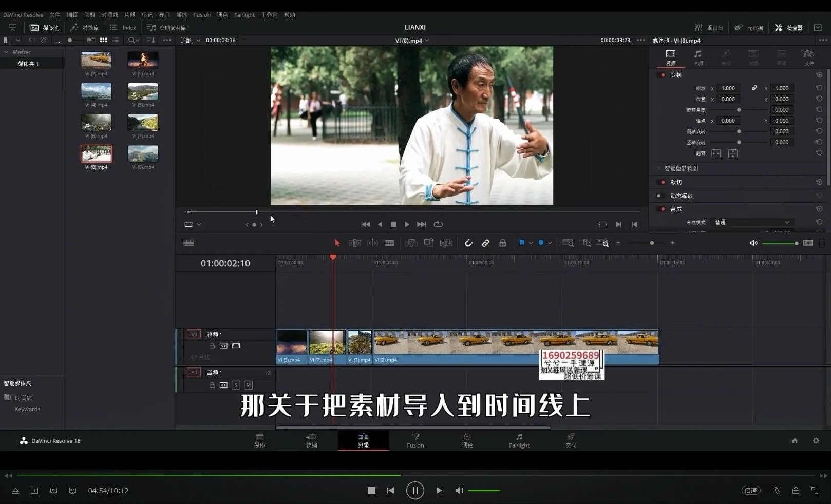Switch to the 调色 page tab
This screenshot has height=504, width=831.
[x=467, y=440]
